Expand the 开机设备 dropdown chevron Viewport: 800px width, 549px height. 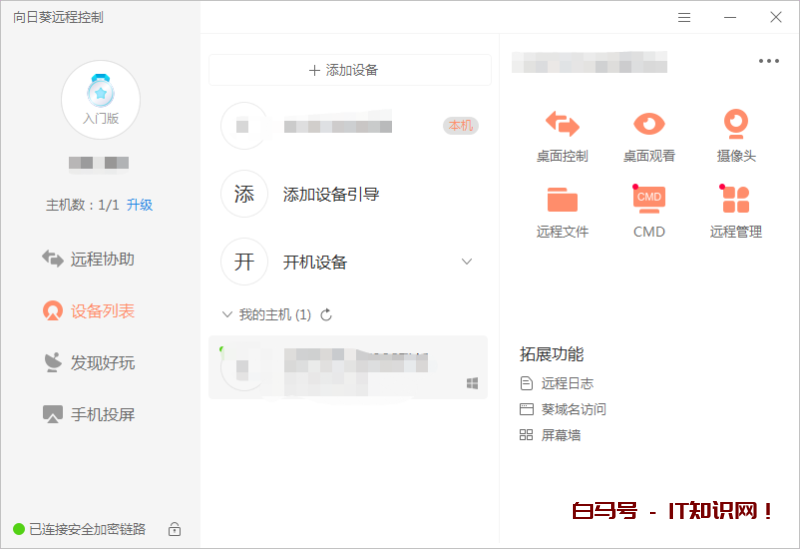(466, 262)
